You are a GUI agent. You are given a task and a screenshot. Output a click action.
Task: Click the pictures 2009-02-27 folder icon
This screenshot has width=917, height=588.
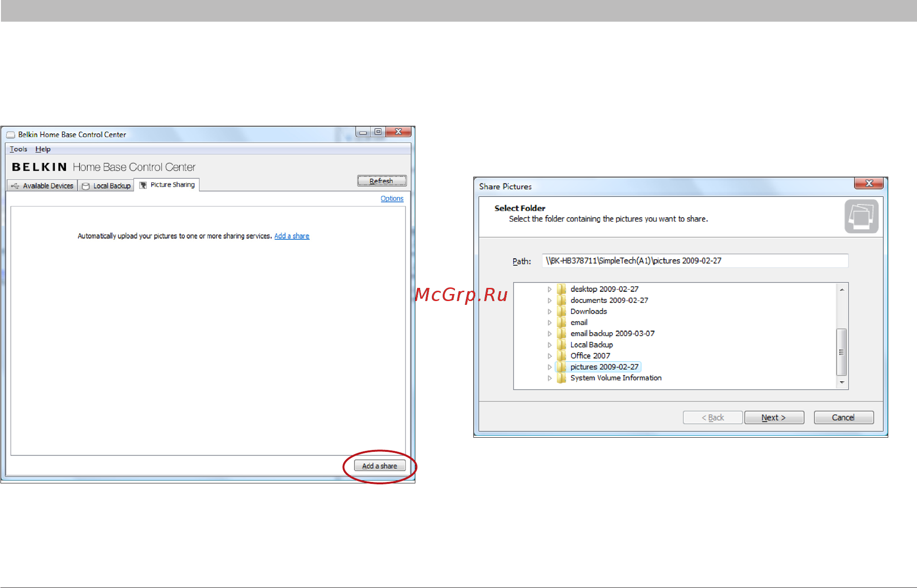point(561,367)
